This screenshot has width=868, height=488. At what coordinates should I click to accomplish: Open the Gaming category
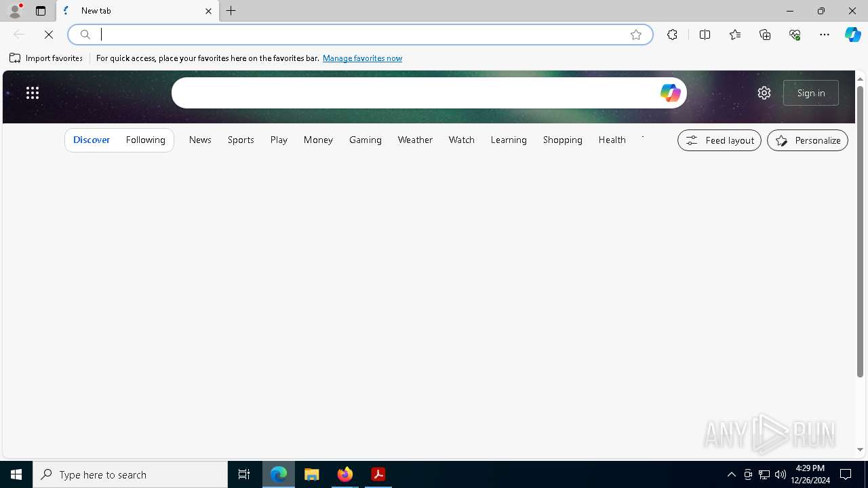coord(366,140)
